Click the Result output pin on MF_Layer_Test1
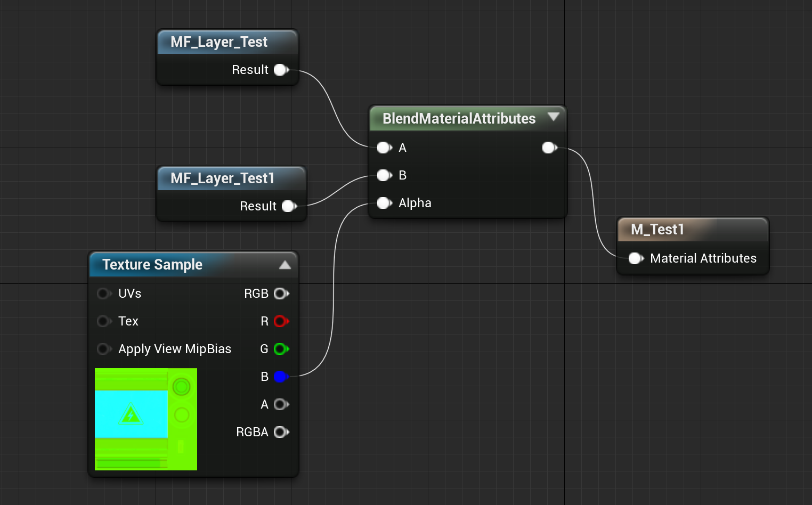Image resolution: width=812 pixels, height=505 pixels. coord(288,206)
